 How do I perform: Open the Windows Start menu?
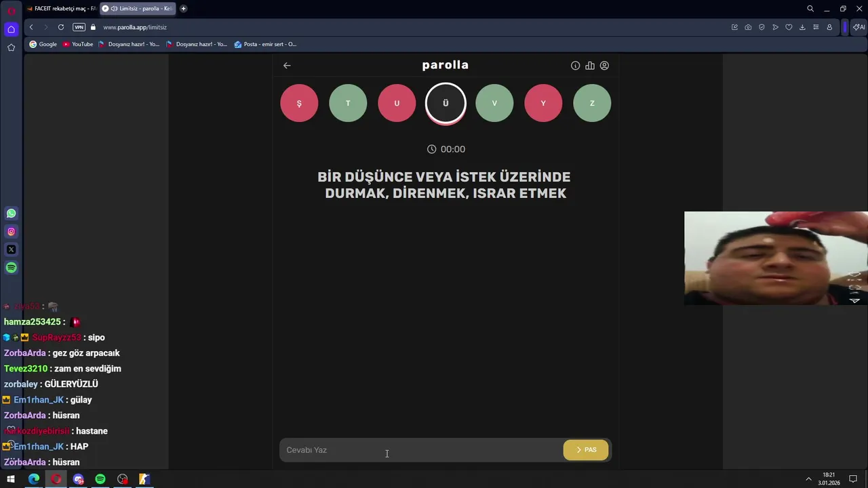[x=11, y=479]
